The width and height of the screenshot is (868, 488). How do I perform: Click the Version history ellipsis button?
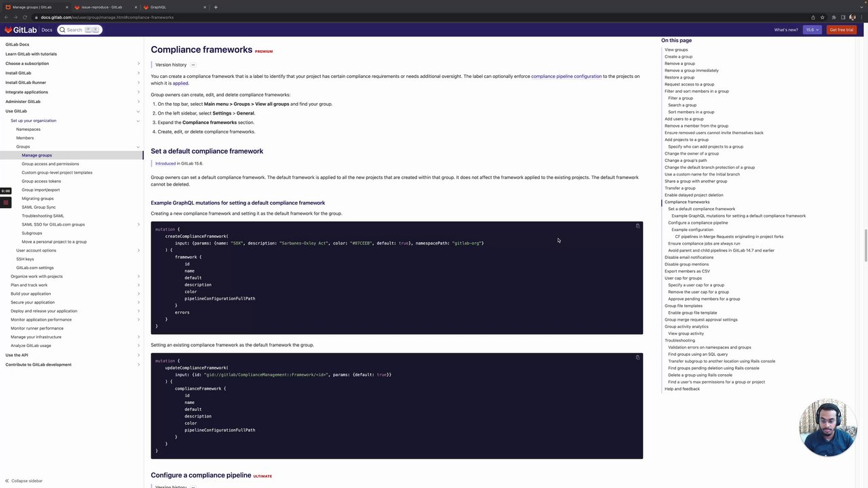coord(193,65)
